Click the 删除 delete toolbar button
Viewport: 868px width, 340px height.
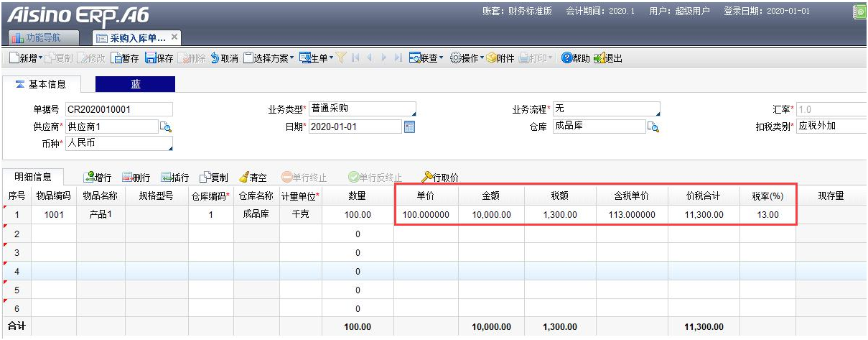pos(192,58)
